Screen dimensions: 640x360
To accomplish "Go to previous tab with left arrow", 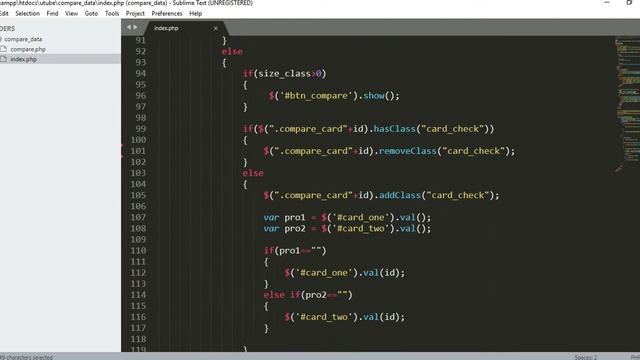I will [128, 27].
